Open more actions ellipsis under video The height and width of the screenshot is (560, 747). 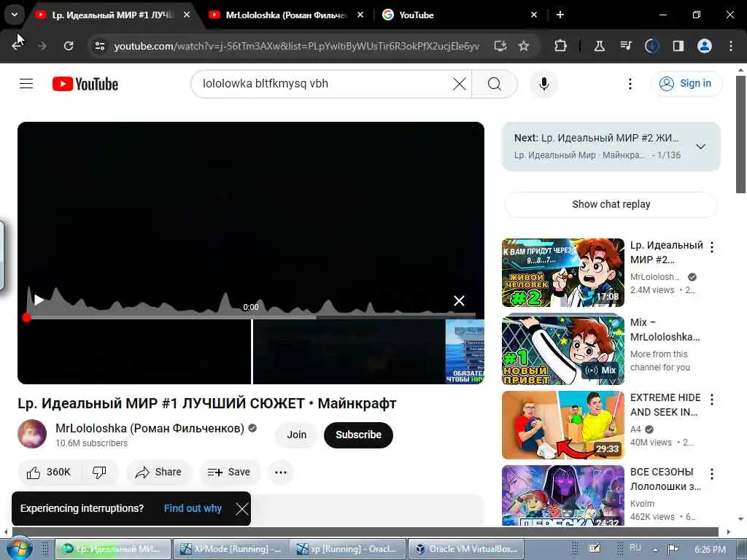pos(281,472)
